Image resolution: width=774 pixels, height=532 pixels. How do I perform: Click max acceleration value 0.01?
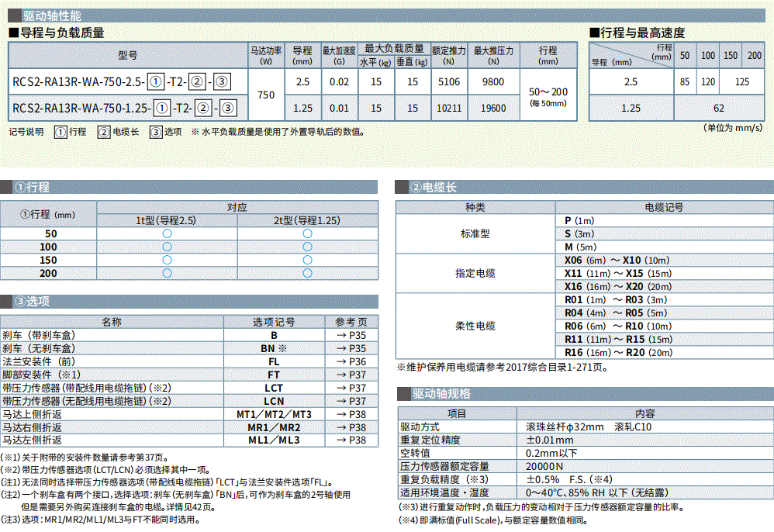339,108
